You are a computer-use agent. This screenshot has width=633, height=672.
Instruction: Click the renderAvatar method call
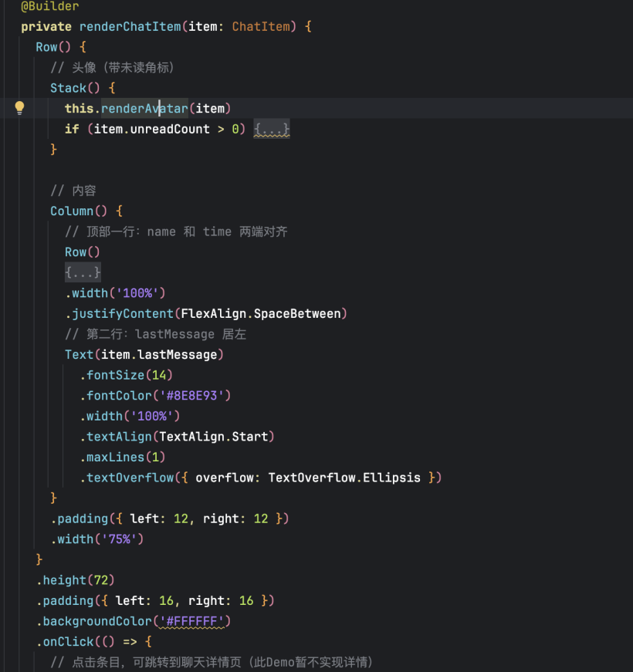[144, 108]
